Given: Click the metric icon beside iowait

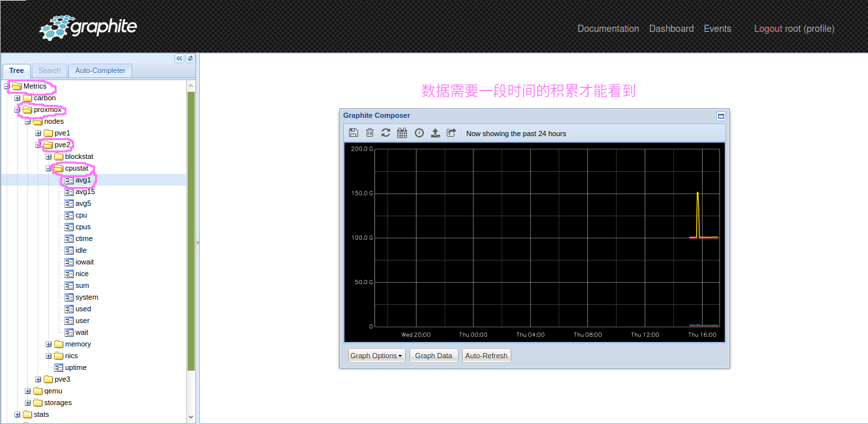Looking at the screenshot, I should point(69,262).
